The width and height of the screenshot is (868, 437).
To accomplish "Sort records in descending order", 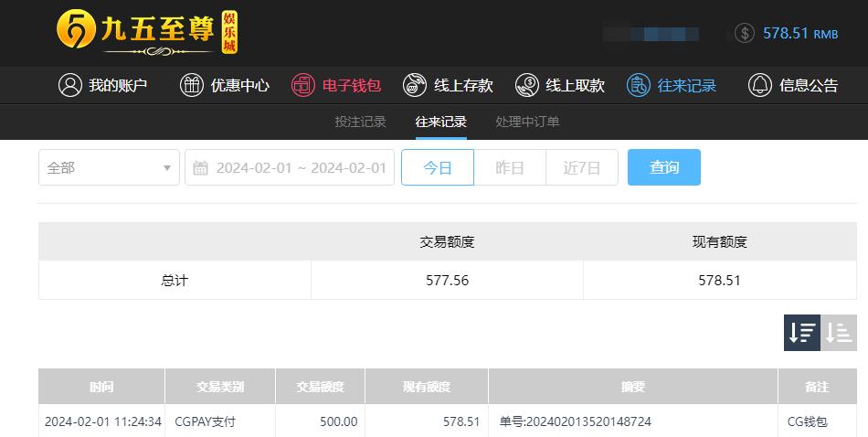I will (802, 332).
